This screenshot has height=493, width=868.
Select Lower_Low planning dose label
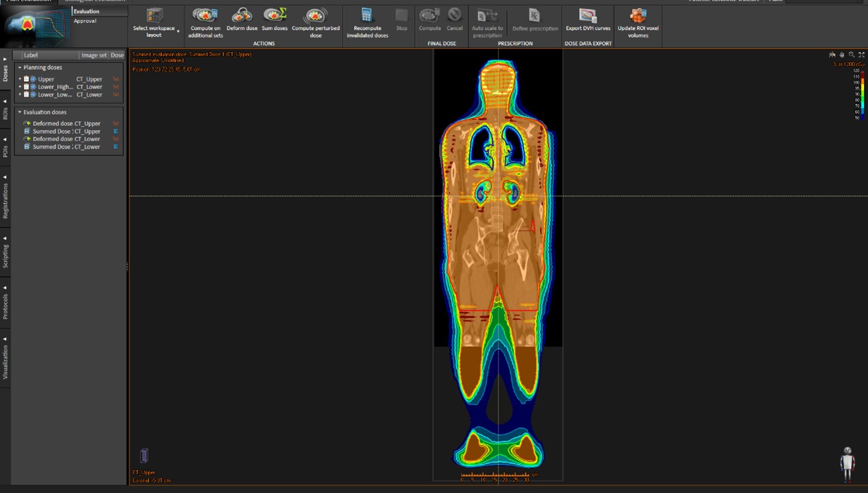click(55, 94)
